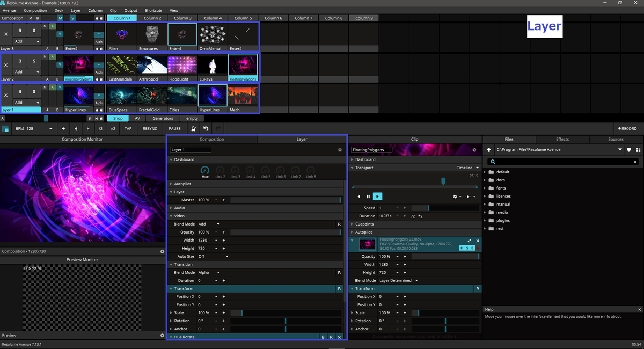
Task: Open the Composition menu
Action: (35, 10)
